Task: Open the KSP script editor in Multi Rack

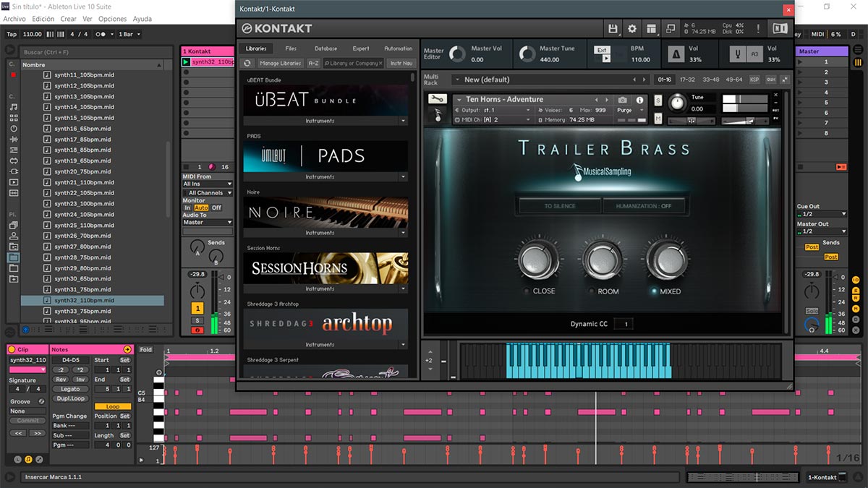Action: 754,80
